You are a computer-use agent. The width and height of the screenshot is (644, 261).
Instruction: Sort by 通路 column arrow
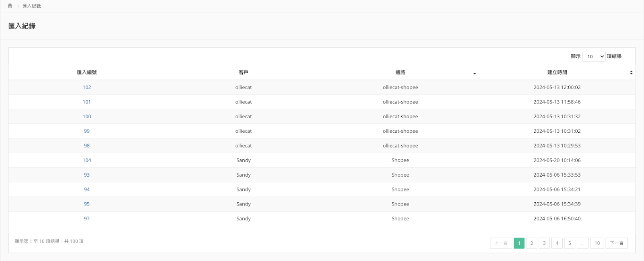point(475,74)
